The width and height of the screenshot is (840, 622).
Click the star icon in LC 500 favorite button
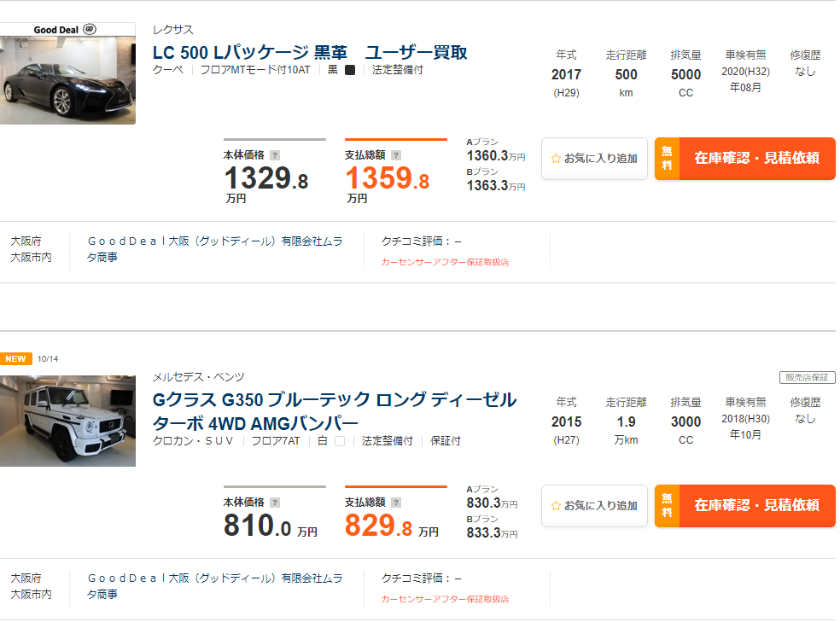[555, 159]
